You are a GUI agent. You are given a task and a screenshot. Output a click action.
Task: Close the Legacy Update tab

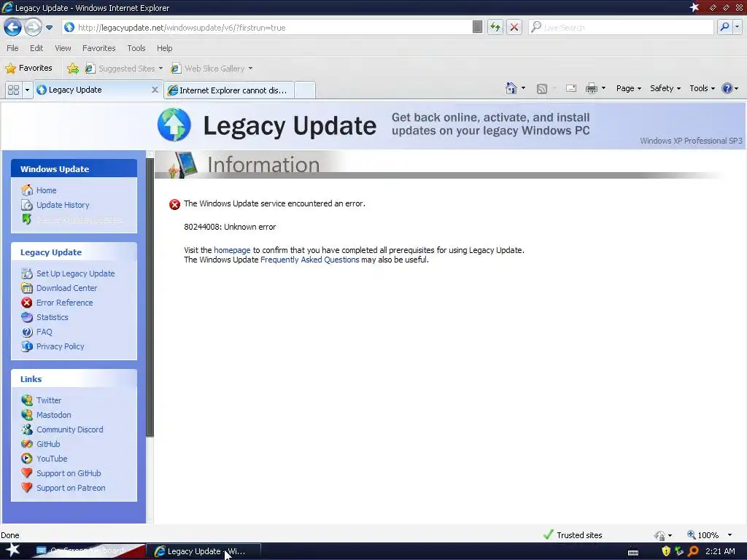tap(155, 90)
